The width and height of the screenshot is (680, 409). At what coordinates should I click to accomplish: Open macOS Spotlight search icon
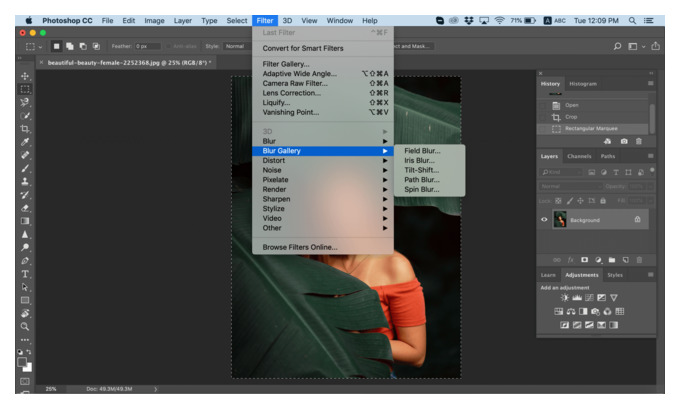(632, 20)
